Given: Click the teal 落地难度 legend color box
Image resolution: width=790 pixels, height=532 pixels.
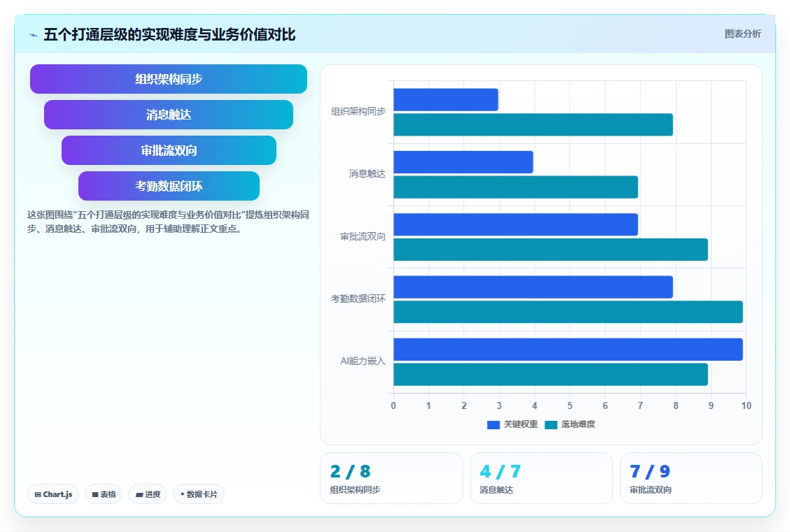Looking at the screenshot, I should coord(551,425).
